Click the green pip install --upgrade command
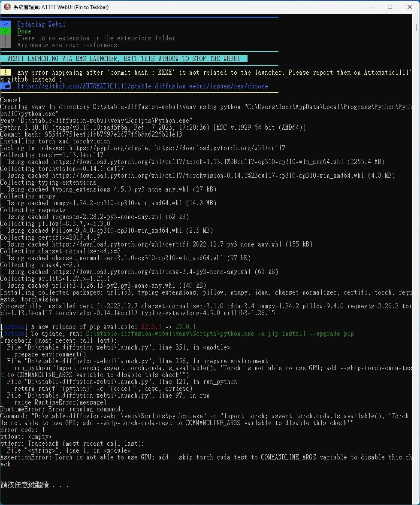Screen dimensions: 420x505 (x=220, y=334)
